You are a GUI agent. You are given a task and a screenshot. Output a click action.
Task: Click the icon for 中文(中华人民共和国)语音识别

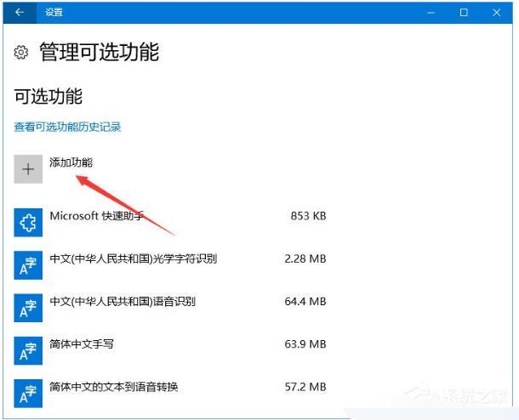tap(28, 308)
